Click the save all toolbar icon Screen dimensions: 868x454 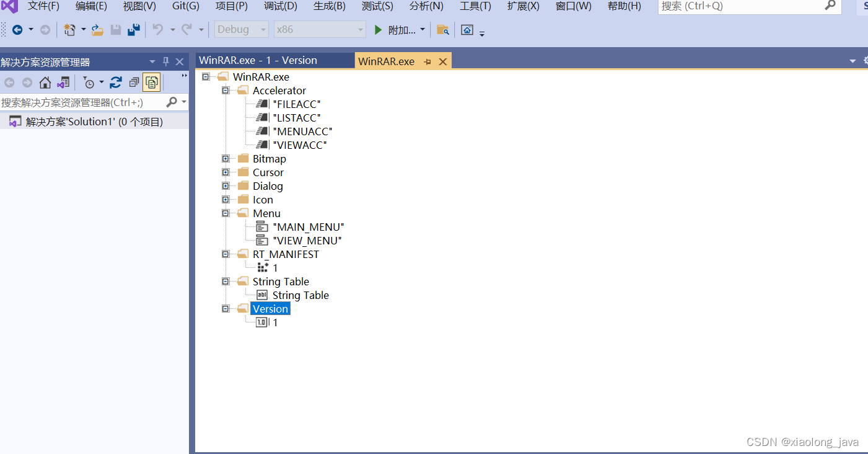coord(133,30)
